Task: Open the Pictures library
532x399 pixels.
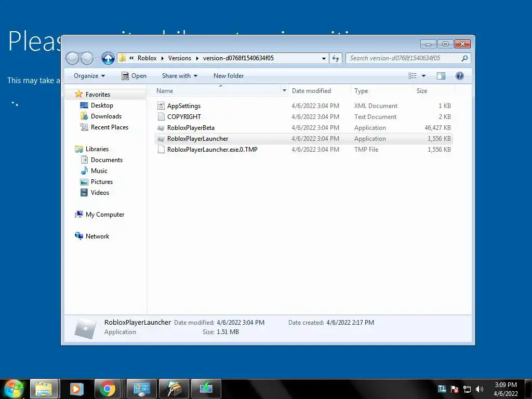Action: point(101,181)
